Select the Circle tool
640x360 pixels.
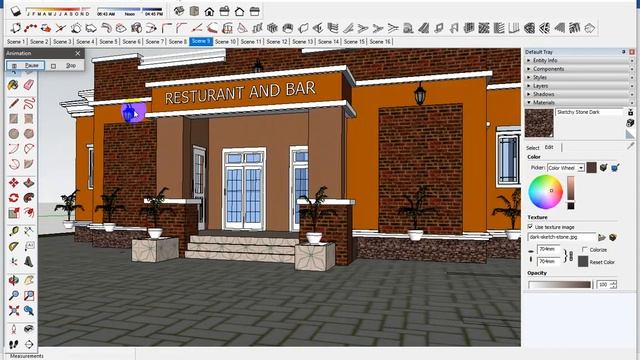13,133
